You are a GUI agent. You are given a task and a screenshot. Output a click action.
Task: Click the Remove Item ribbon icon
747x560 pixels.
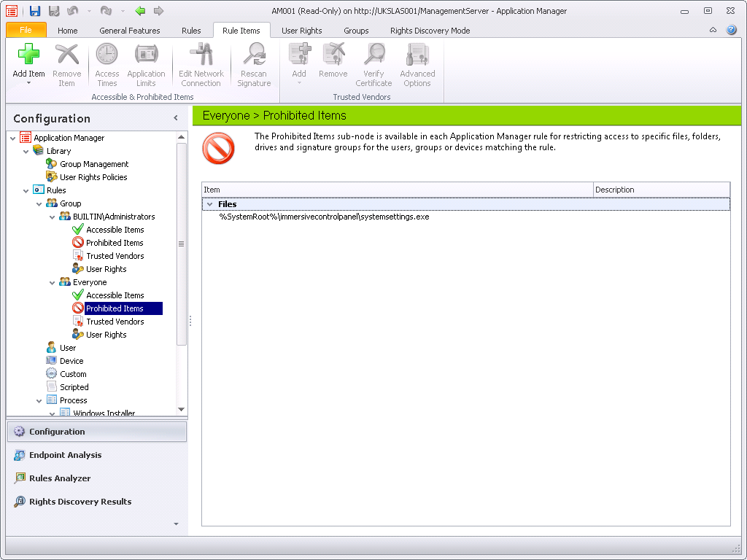click(x=66, y=54)
